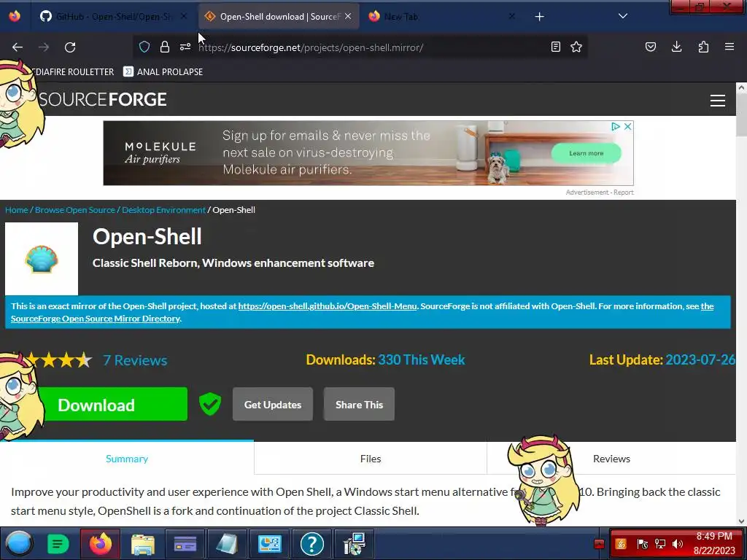747x560 pixels.
Task: Bookmark this page with the star icon
Action: [x=576, y=47]
